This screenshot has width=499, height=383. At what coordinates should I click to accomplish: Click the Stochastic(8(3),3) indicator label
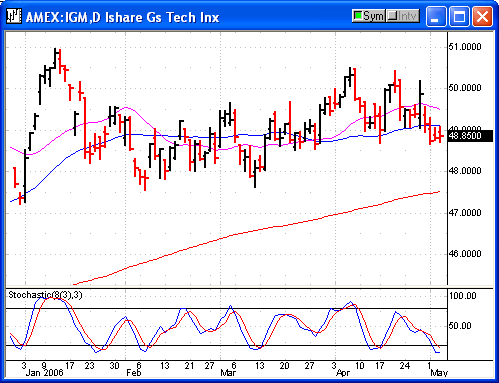45,295
